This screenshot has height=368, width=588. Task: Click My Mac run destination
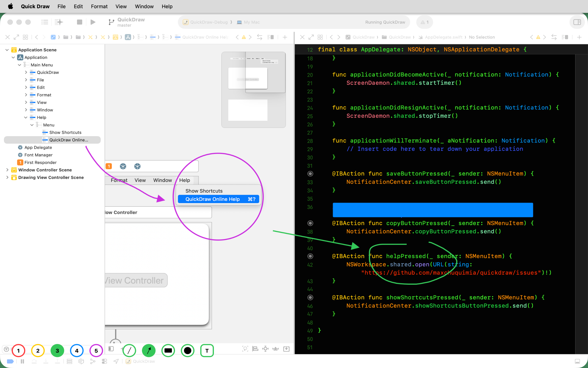pos(248,22)
